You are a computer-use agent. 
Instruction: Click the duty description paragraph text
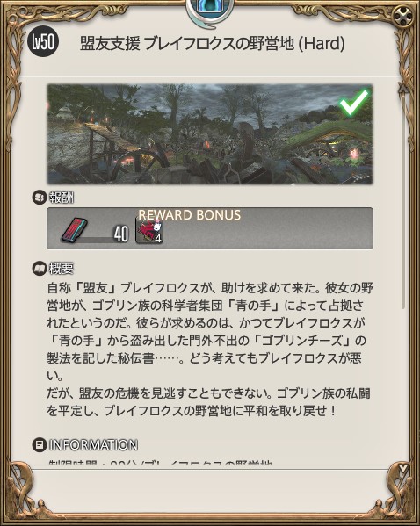pos(210,349)
